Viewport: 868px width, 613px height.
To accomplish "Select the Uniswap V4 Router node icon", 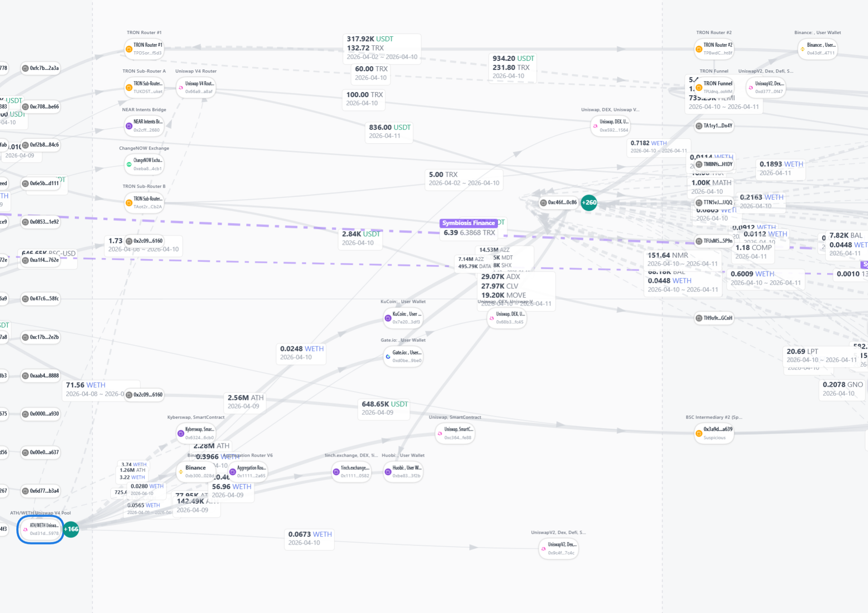I will point(181,88).
